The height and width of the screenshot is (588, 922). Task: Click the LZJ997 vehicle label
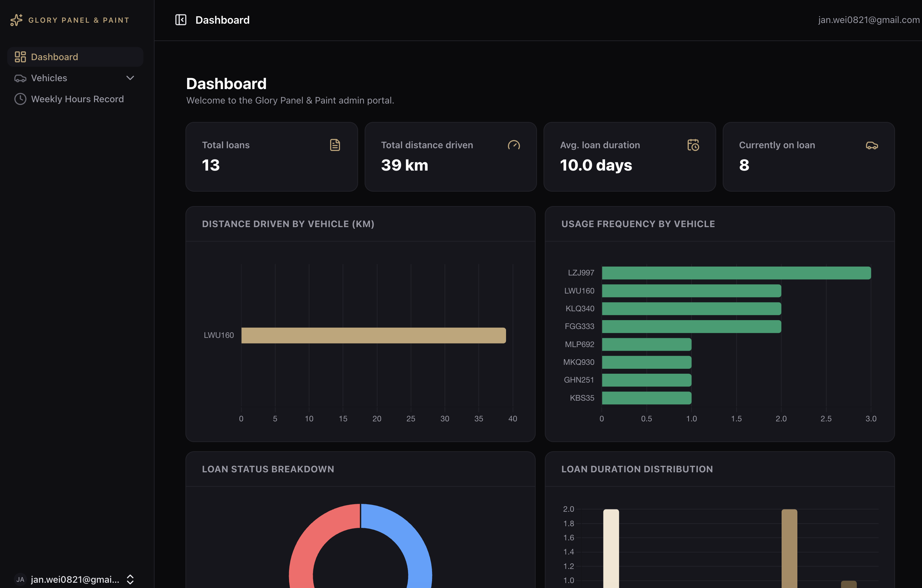click(x=581, y=273)
